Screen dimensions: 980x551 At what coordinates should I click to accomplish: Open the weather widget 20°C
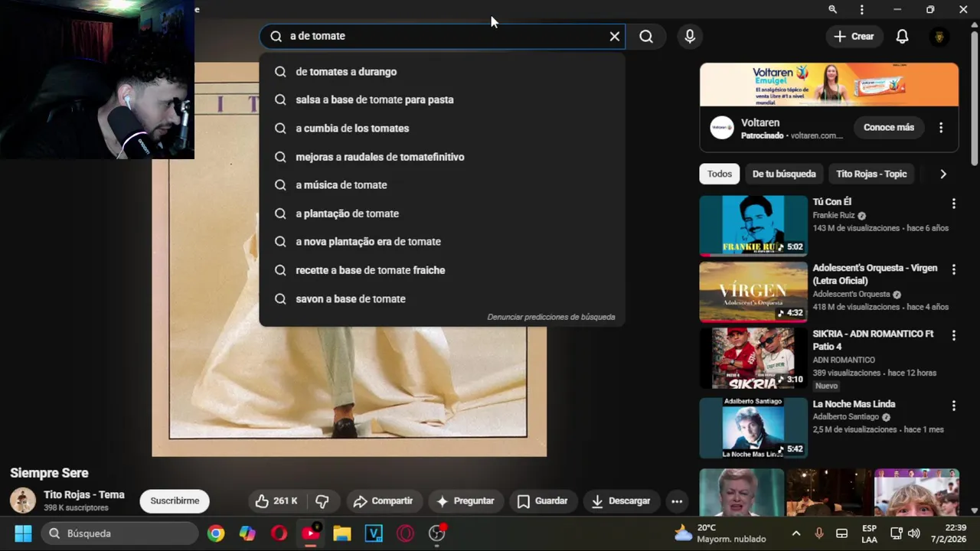coord(720,533)
